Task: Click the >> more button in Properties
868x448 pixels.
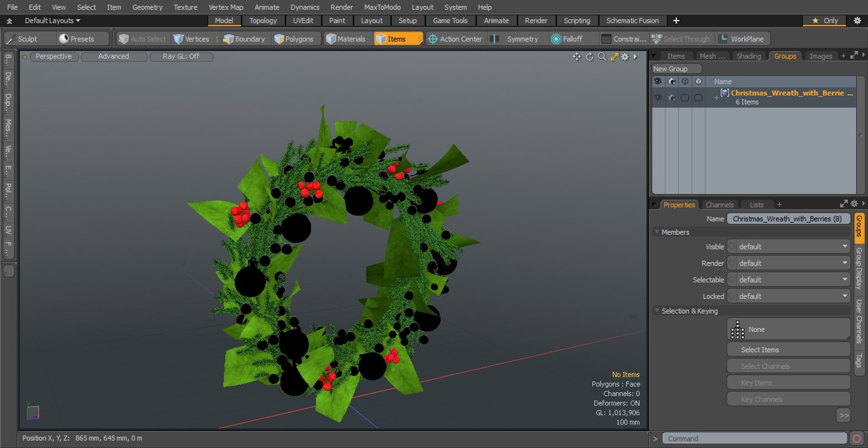Action: point(844,415)
